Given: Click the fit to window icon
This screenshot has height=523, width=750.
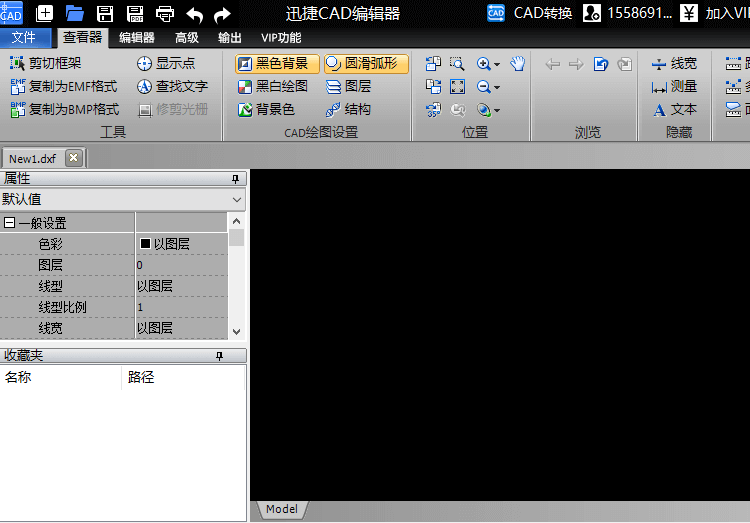Looking at the screenshot, I should (x=457, y=87).
